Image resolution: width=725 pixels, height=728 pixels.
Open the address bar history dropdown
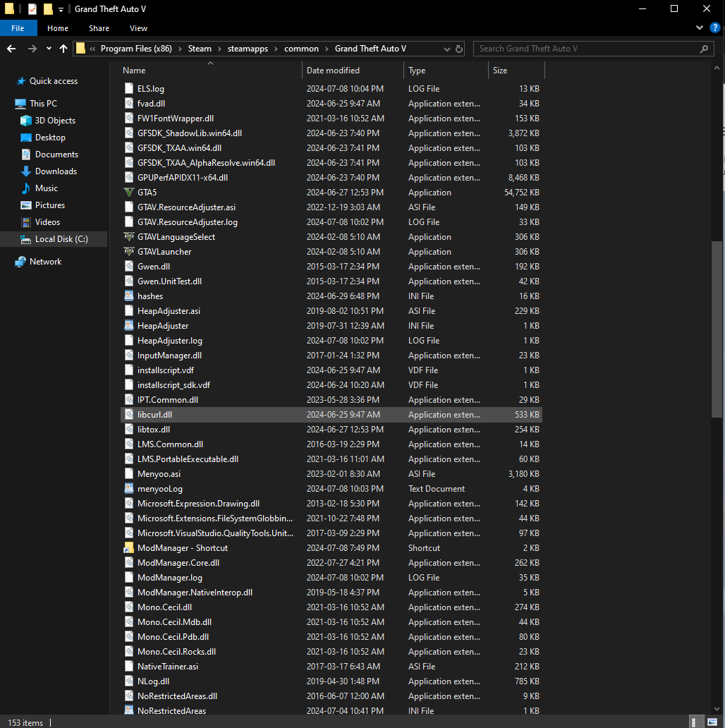447,49
